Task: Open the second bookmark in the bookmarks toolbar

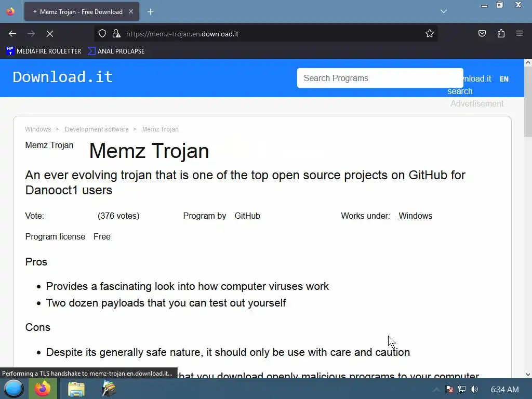Action: click(116, 51)
